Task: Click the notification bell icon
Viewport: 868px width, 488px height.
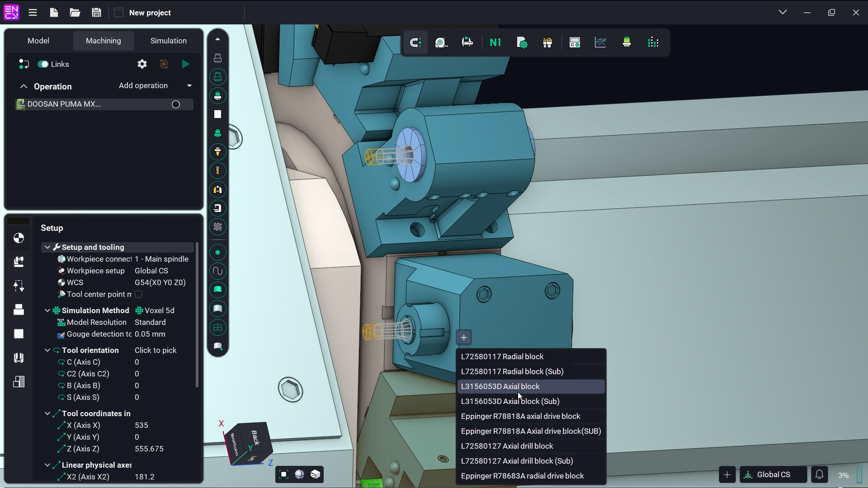Action: click(819, 474)
